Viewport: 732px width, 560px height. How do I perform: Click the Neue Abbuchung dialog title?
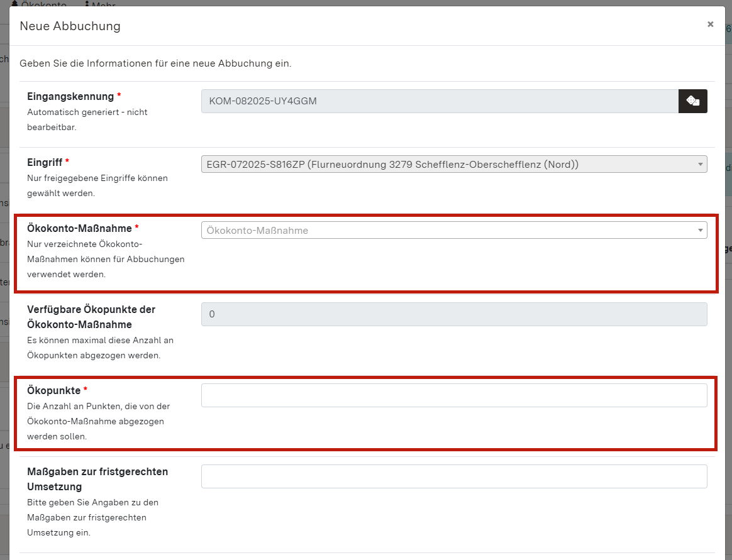coord(70,26)
